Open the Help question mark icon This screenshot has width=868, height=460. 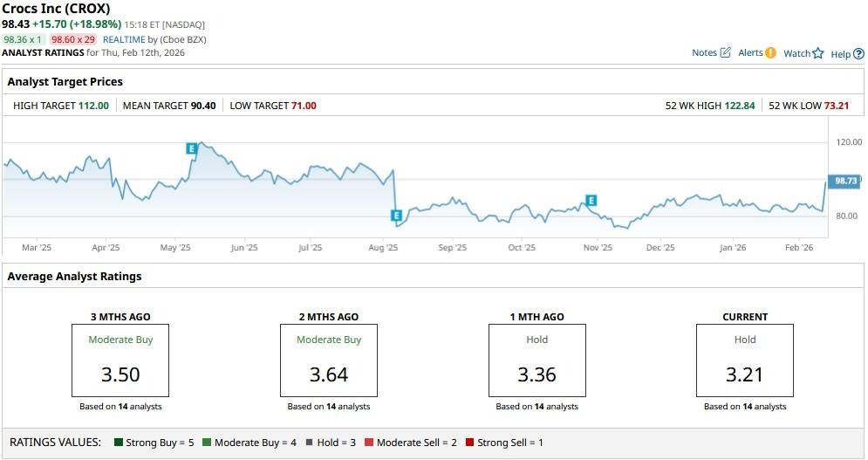[x=858, y=54]
